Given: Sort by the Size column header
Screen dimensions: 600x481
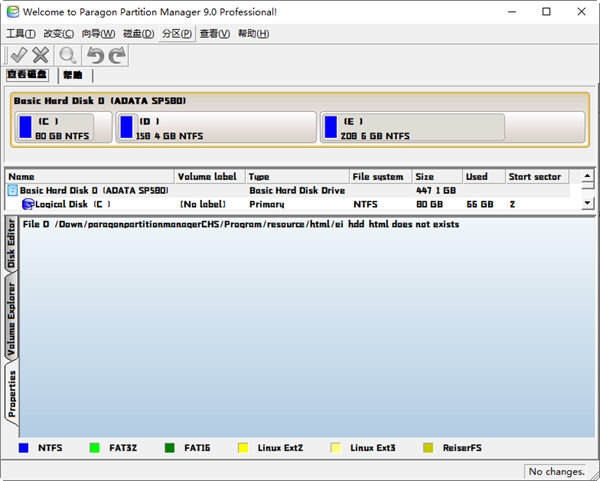Looking at the screenshot, I should click(x=437, y=176).
